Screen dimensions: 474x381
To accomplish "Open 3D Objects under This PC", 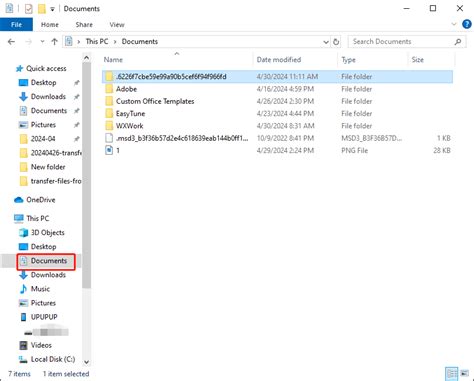I will [x=47, y=233].
